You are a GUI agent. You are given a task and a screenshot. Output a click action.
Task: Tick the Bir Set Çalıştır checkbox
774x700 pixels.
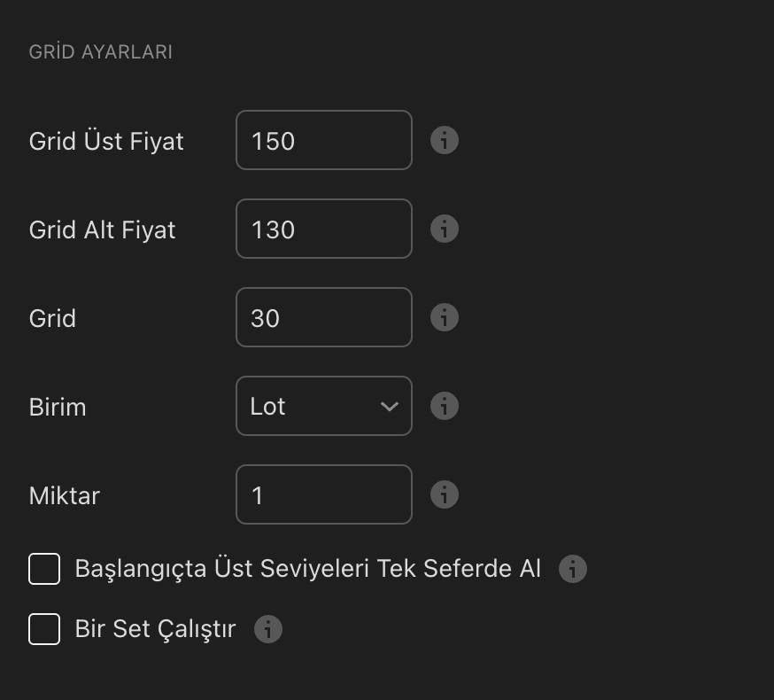click(x=44, y=629)
